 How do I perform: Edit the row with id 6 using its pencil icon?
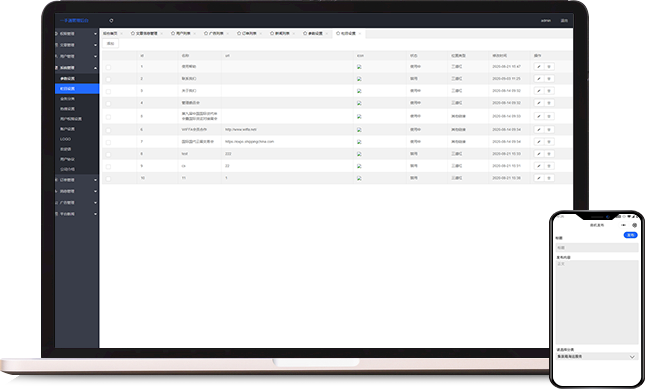[x=538, y=130]
